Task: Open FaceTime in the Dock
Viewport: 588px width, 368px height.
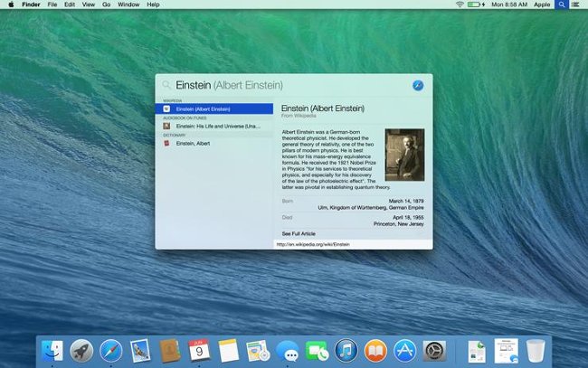Action: (x=317, y=351)
